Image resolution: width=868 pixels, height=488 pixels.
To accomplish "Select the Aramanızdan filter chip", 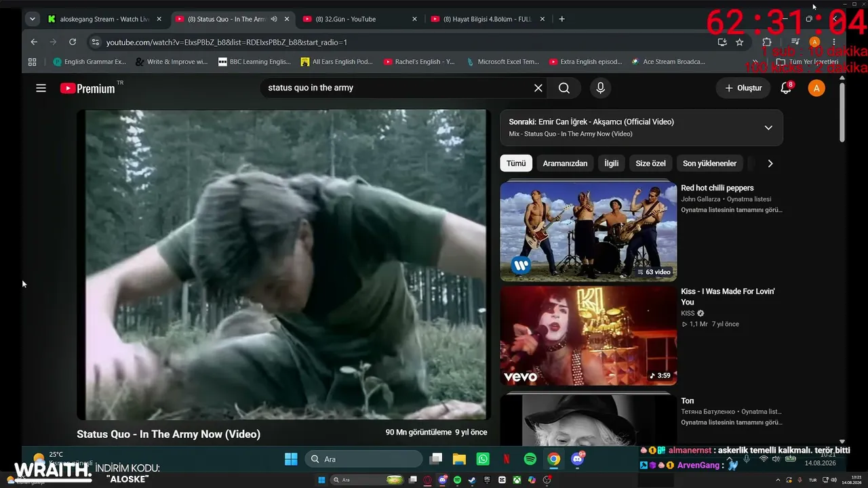I will click(565, 163).
